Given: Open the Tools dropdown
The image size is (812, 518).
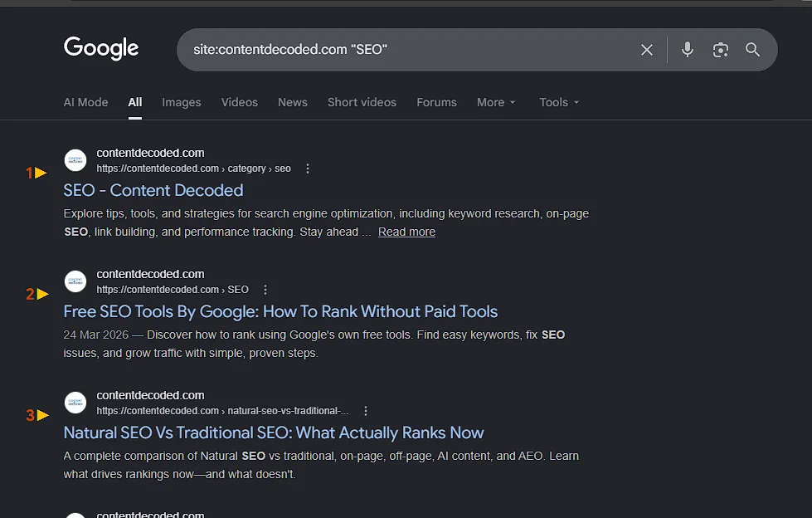Looking at the screenshot, I should (559, 103).
